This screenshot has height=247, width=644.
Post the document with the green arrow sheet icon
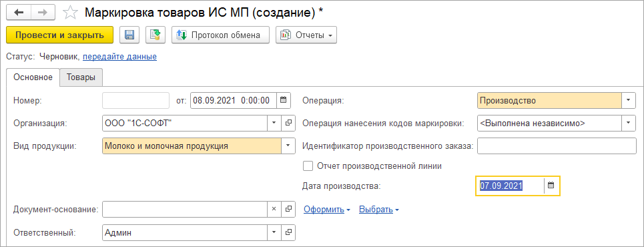click(x=155, y=35)
